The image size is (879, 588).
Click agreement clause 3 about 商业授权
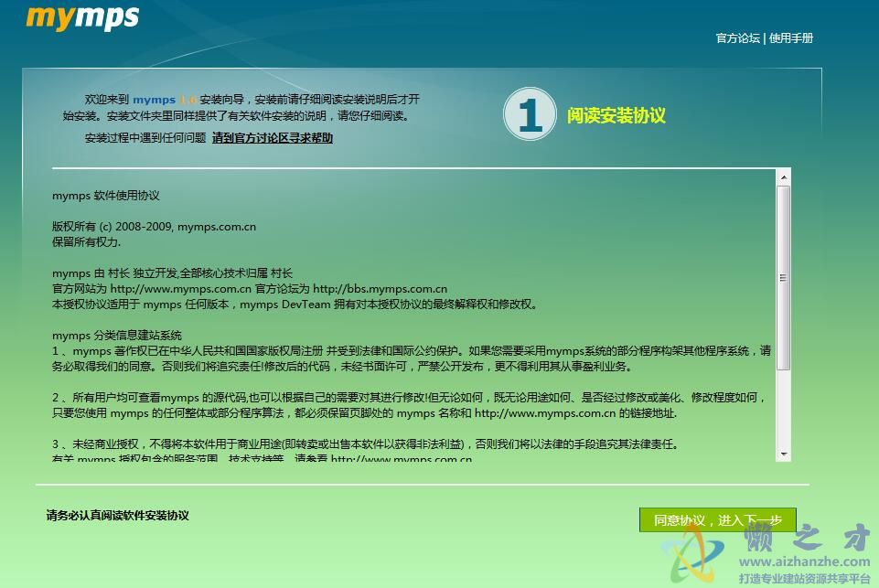[x=366, y=444]
